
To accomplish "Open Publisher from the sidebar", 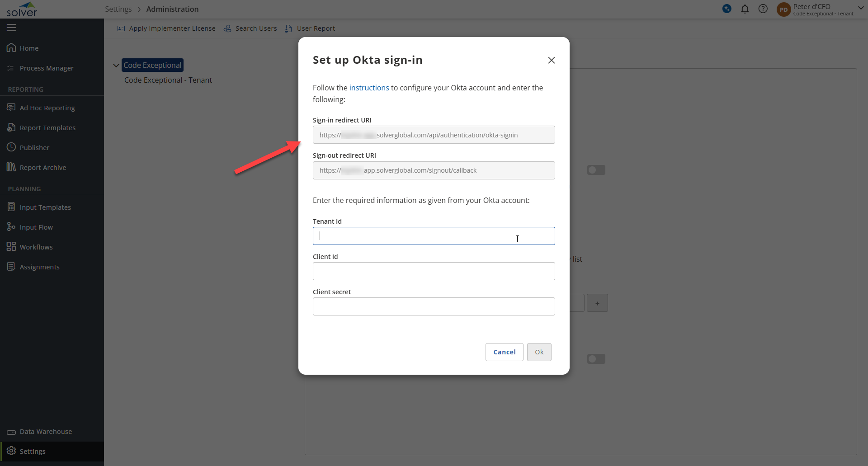I will [34, 148].
